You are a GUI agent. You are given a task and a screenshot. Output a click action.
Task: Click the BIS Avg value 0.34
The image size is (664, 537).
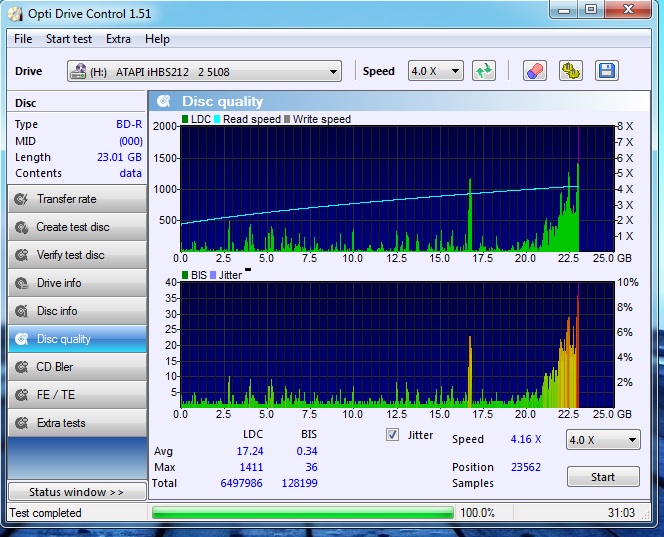click(x=307, y=451)
